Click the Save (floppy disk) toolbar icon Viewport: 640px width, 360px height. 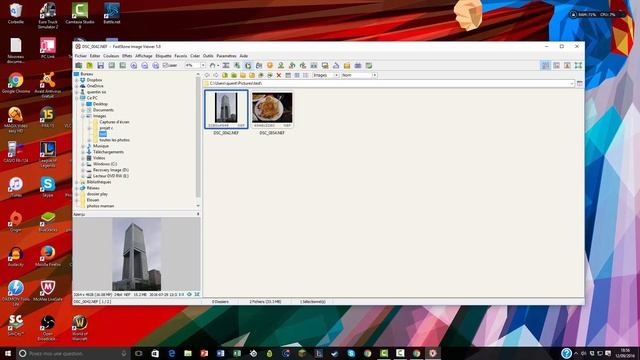(100, 65)
